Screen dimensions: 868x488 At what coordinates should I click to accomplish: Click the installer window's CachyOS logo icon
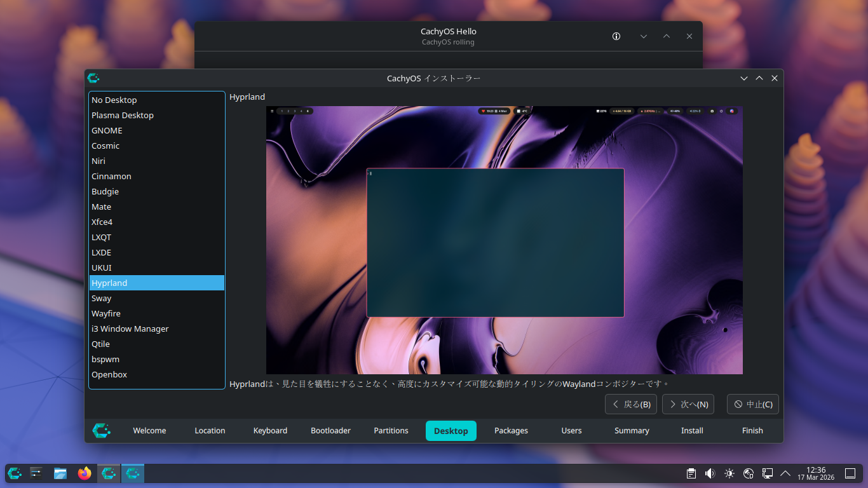pyautogui.click(x=93, y=78)
